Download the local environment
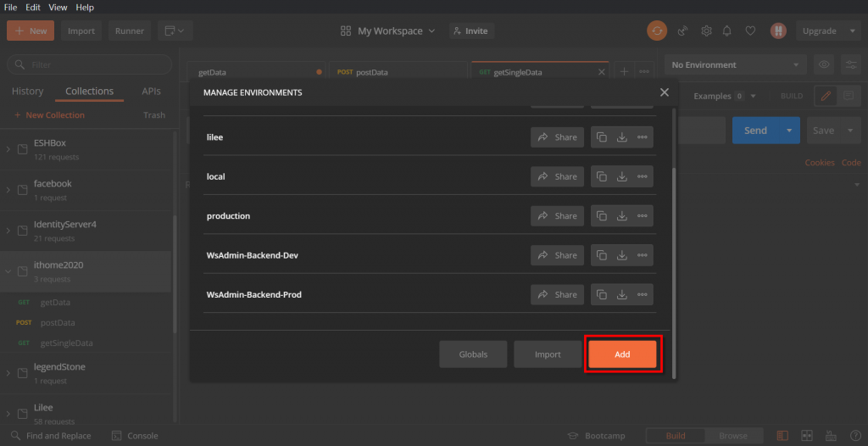The width and height of the screenshot is (868, 446). point(621,176)
